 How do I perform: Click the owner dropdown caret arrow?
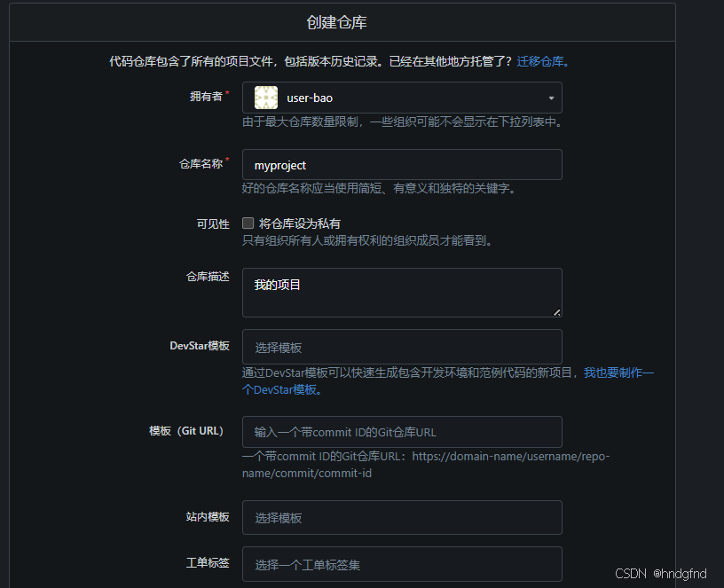550,98
